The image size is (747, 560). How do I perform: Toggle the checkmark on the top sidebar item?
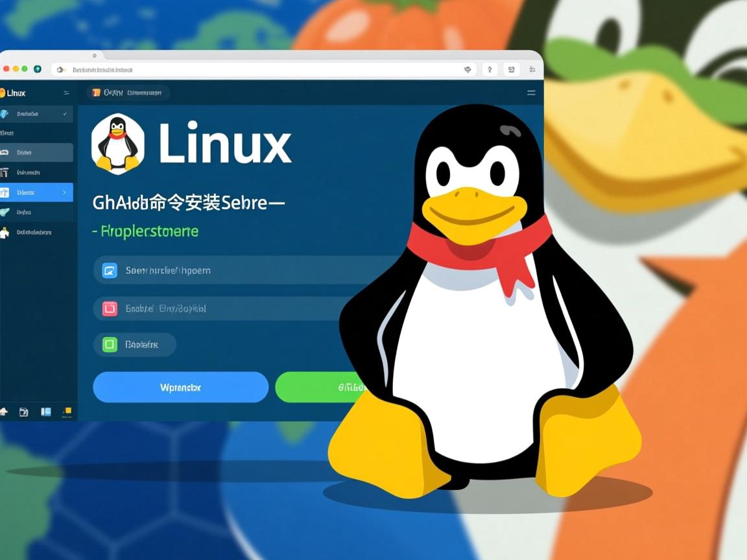coord(65,113)
